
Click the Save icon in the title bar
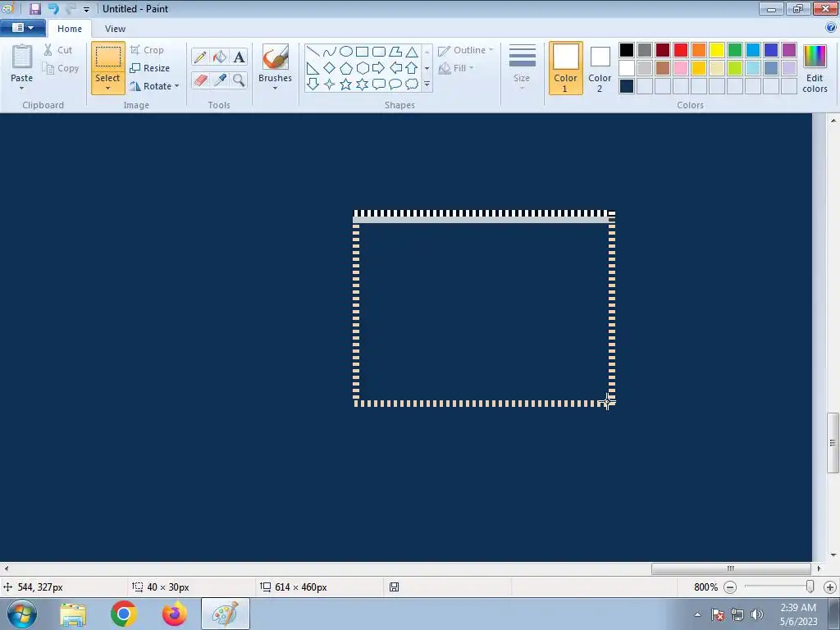[34, 8]
